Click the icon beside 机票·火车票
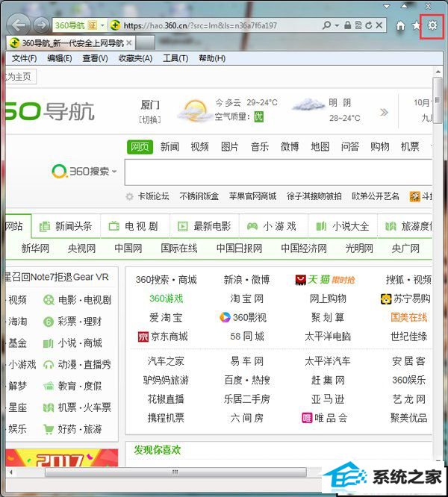 click(x=49, y=407)
